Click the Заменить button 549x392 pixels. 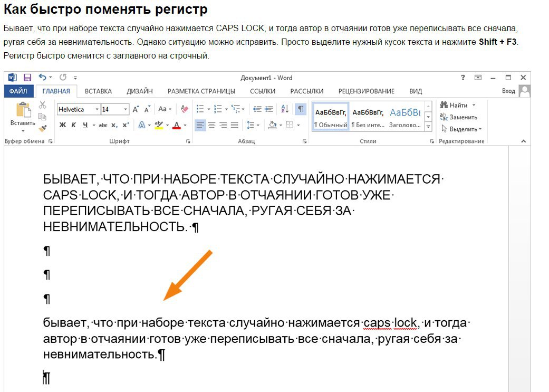459,117
